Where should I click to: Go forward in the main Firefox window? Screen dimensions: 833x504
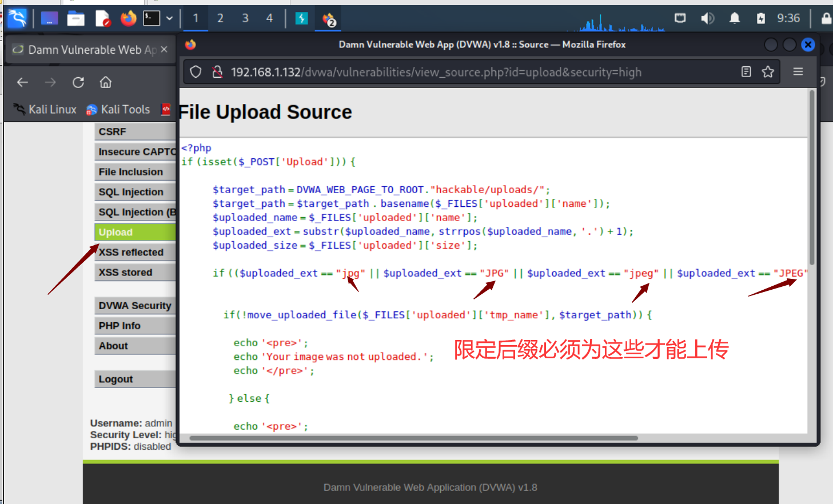pos(50,82)
